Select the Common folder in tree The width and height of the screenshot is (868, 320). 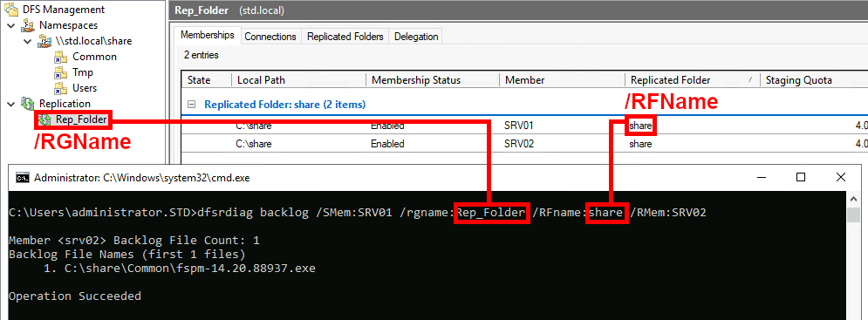pyautogui.click(x=95, y=57)
